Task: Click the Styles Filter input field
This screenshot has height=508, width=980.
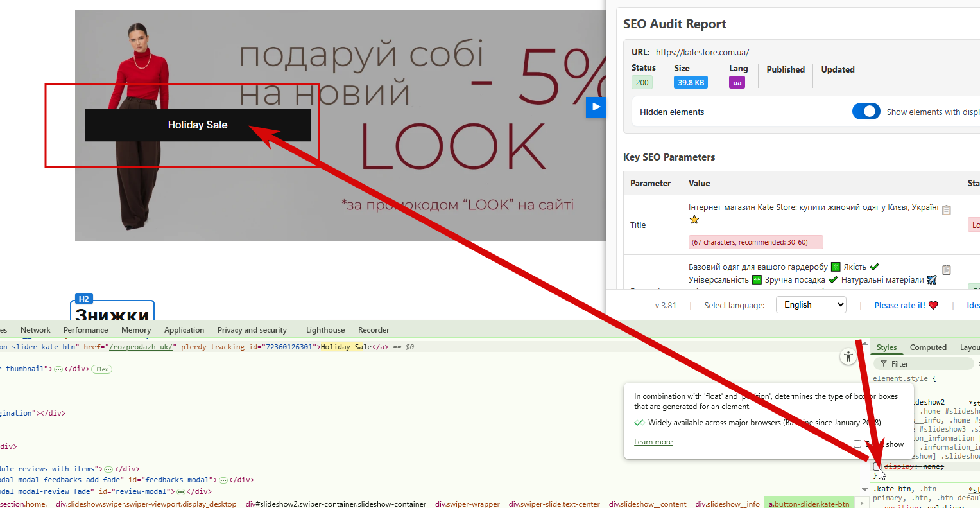Action: [x=924, y=364]
